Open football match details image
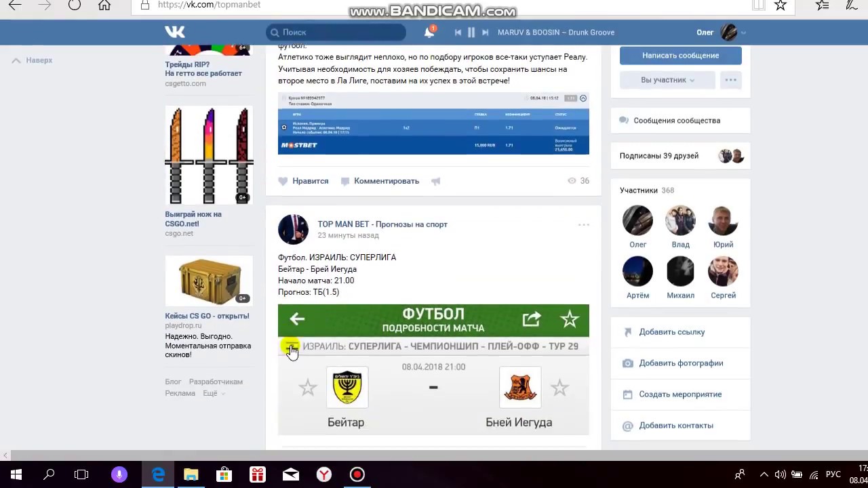Image resolution: width=868 pixels, height=488 pixels. pyautogui.click(x=433, y=369)
